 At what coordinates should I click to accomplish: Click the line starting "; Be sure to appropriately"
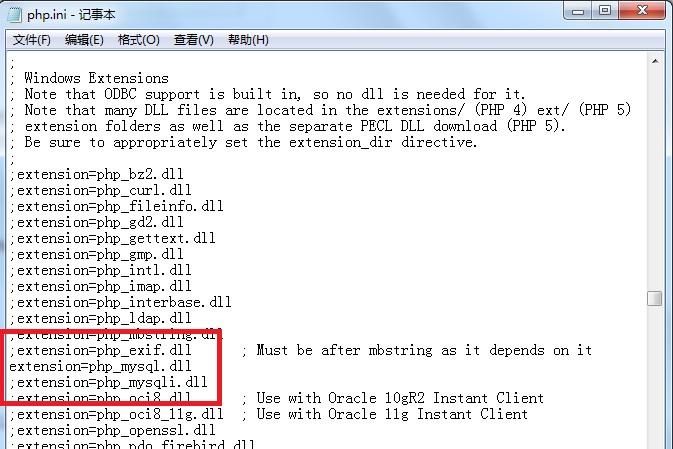(x=243, y=142)
